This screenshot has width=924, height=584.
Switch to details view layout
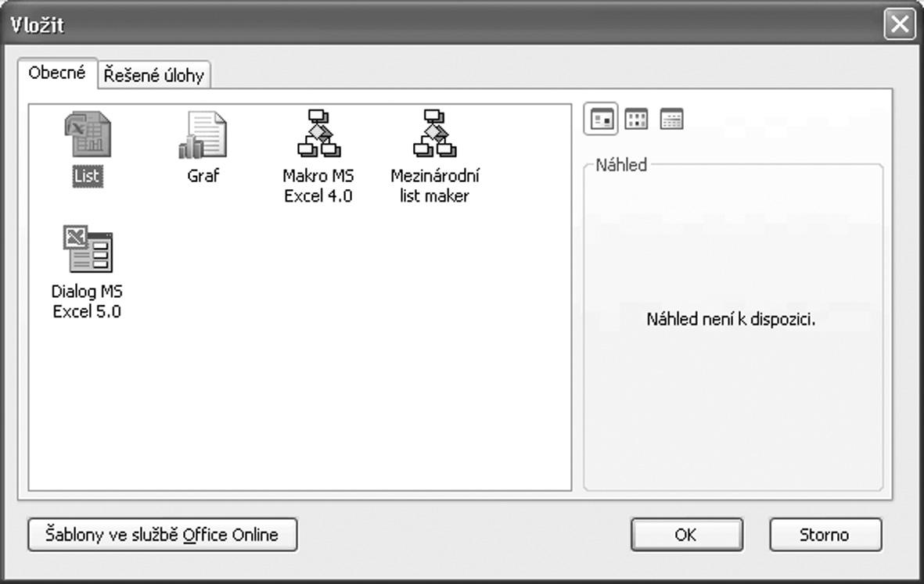672,119
